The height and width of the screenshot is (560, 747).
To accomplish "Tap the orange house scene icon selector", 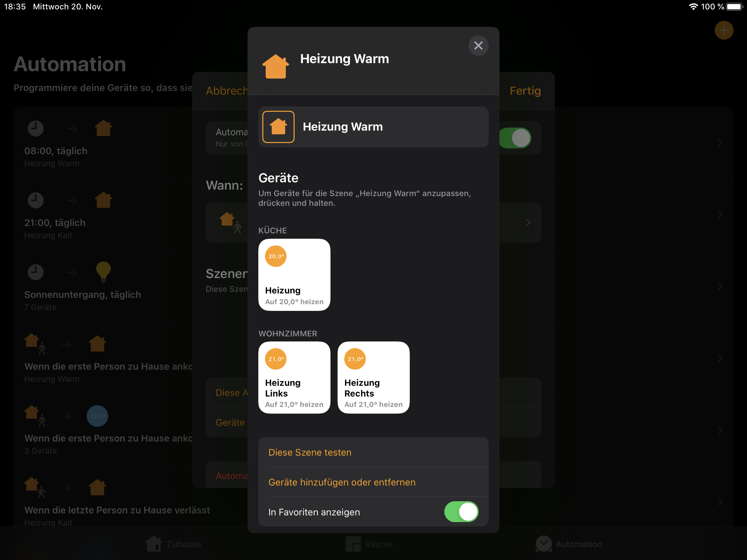I will point(278,127).
